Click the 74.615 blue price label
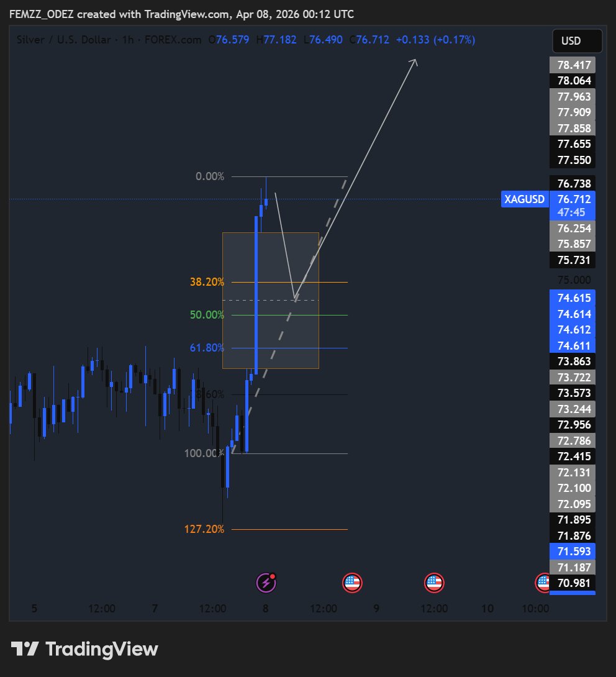 pyautogui.click(x=573, y=298)
